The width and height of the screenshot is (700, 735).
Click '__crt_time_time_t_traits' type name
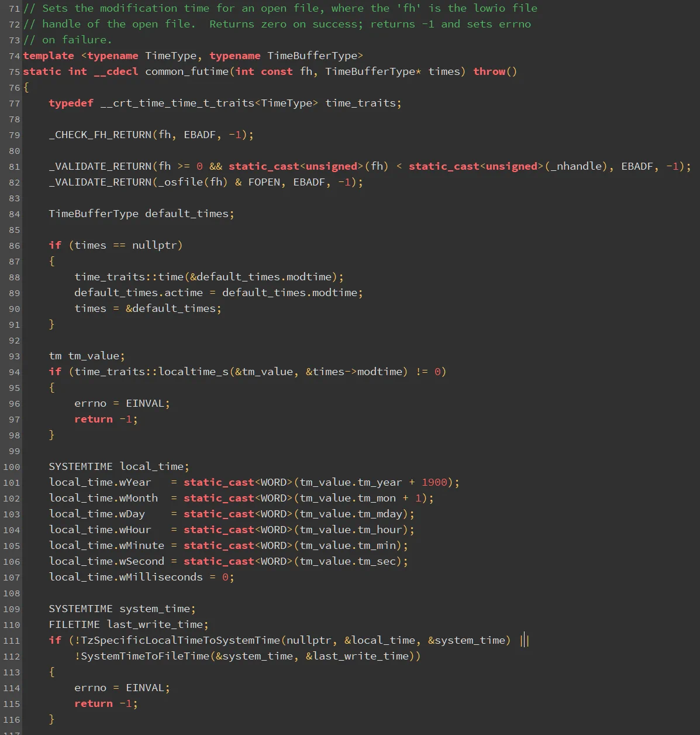point(177,103)
